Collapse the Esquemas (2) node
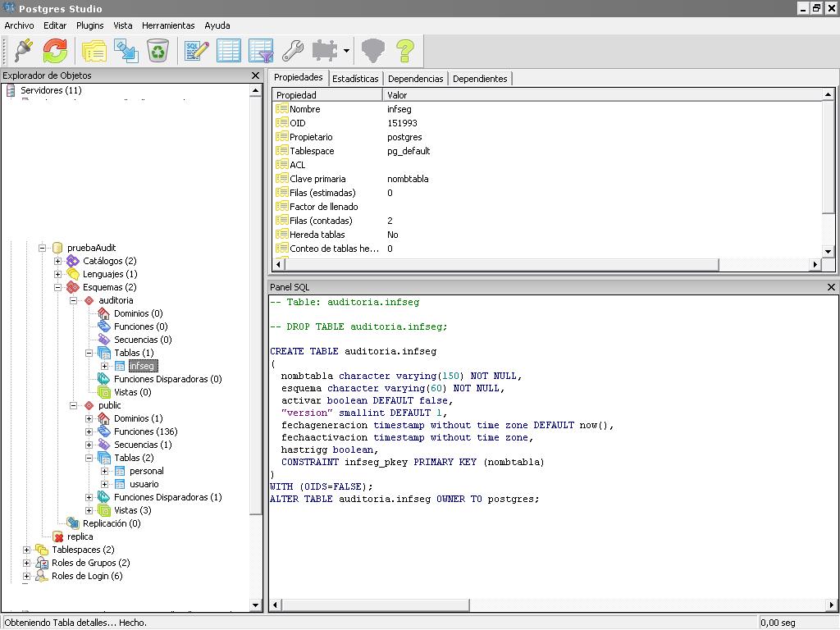Screen dimensions: 840x630 [x=58, y=287]
